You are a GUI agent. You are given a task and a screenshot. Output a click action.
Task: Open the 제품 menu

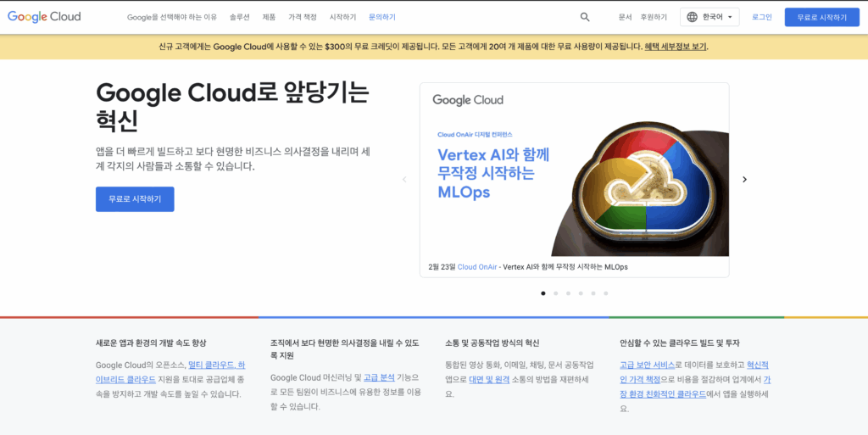[x=269, y=17]
